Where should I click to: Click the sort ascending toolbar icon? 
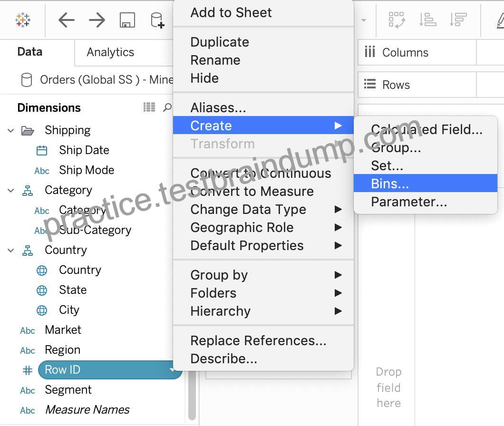click(x=427, y=19)
